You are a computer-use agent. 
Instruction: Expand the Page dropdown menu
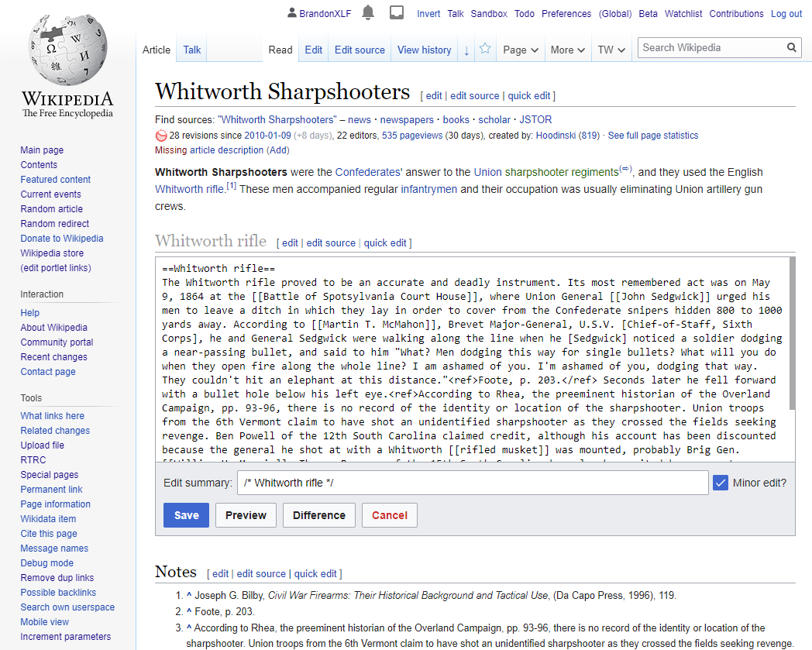pyautogui.click(x=521, y=50)
